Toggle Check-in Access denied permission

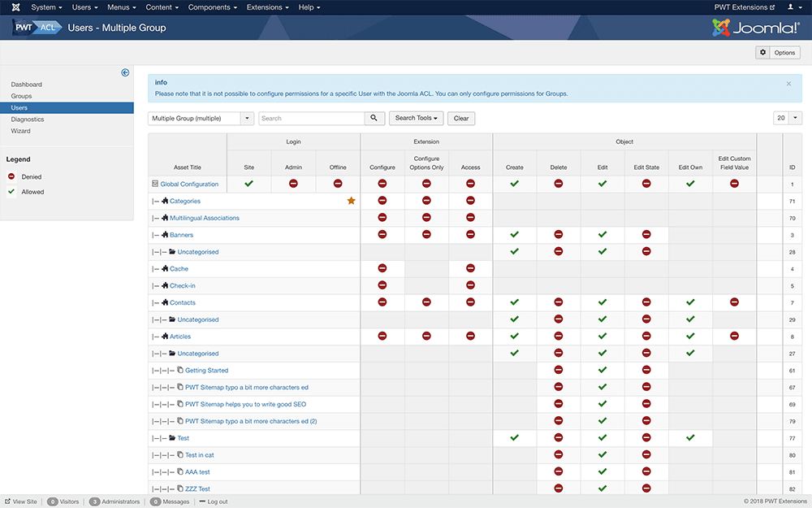pyautogui.click(x=470, y=285)
